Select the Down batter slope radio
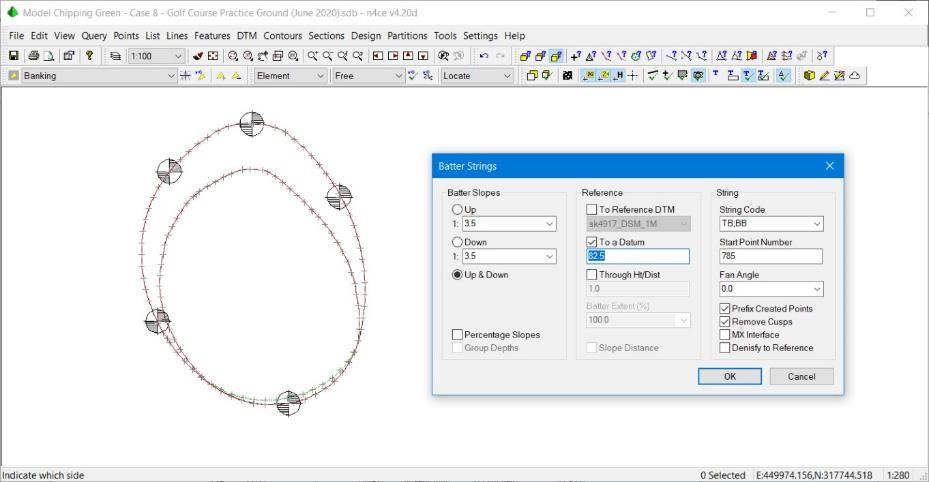Viewport: 929px width, 482px height. tap(457, 242)
